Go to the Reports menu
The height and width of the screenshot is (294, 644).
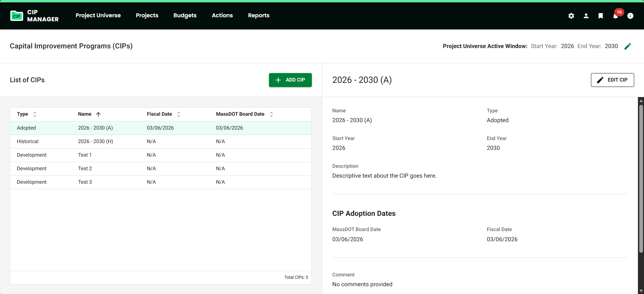[258, 16]
